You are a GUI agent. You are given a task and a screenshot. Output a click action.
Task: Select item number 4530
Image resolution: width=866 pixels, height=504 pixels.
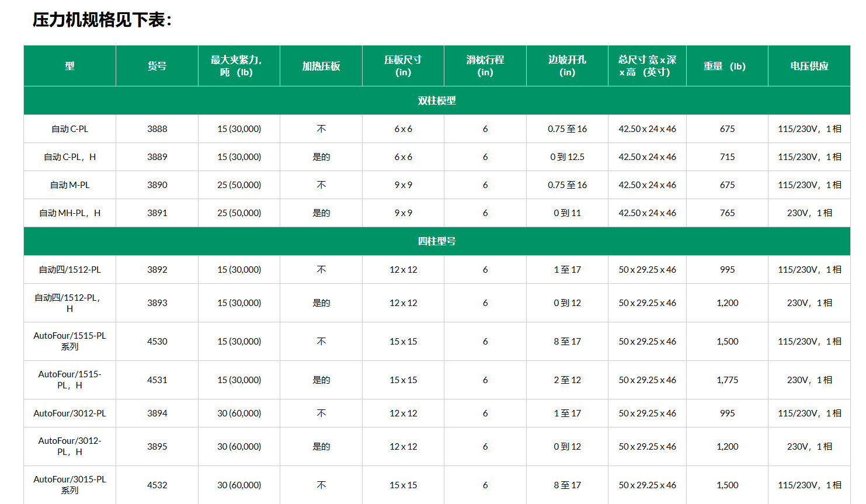point(157,342)
